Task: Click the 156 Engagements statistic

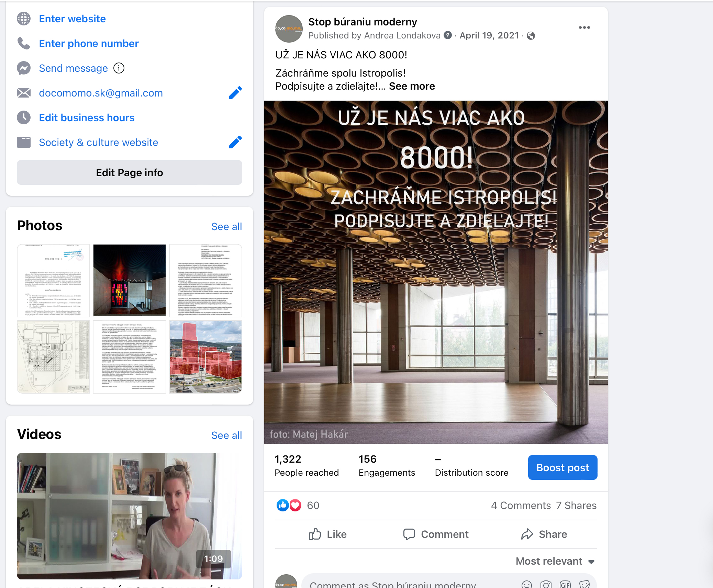Action: [x=387, y=466]
